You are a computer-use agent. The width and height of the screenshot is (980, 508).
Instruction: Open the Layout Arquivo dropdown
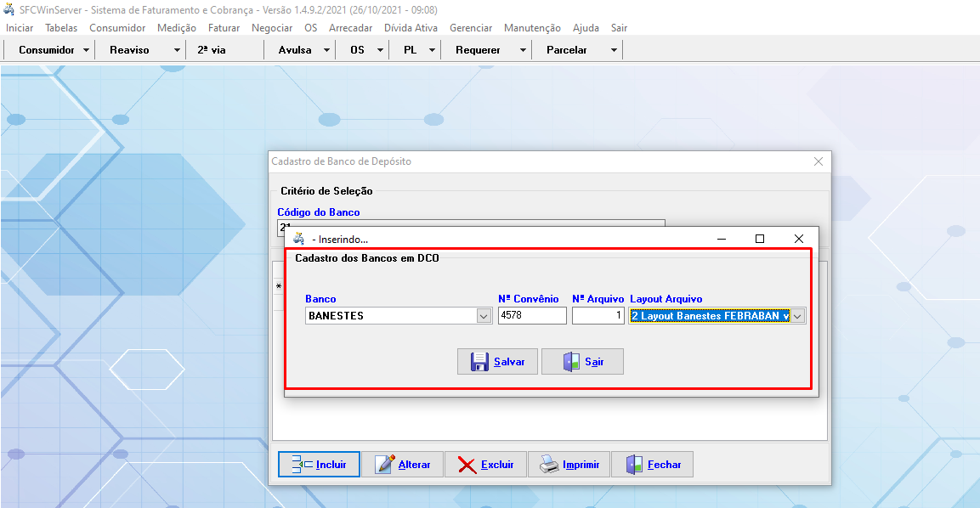(x=797, y=316)
